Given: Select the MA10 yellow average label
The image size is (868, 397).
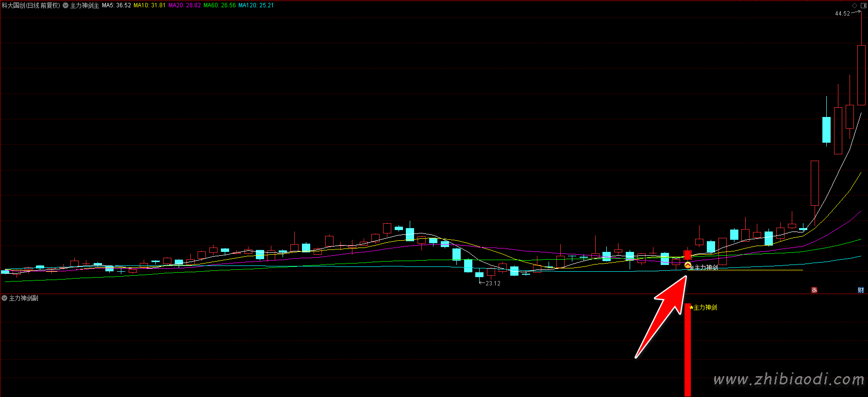Looking at the screenshot, I should point(150,5).
